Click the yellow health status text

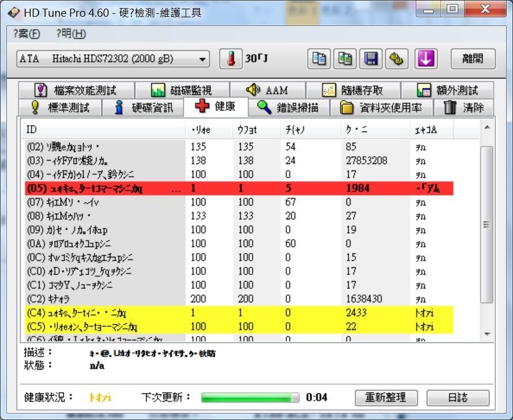coord(100,398)
